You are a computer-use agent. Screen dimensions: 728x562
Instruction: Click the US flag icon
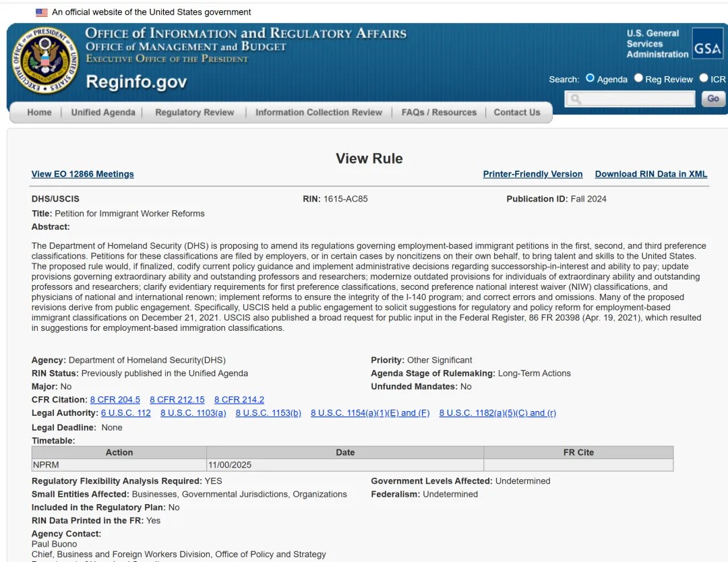coord(42,12)
